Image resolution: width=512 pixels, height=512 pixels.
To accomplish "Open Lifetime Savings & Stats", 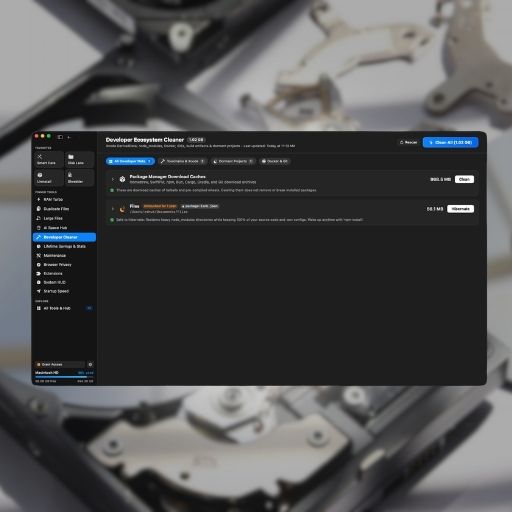I will pos(64,246).
